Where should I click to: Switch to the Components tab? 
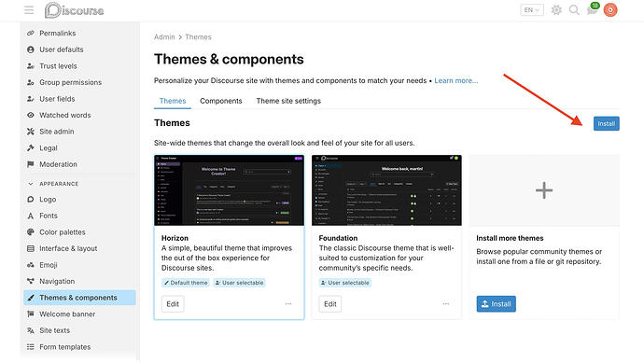(221, 101)
